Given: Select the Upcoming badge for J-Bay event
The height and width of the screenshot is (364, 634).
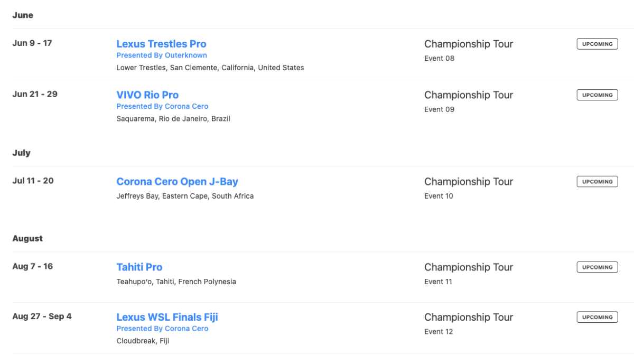Looking at the screenshot, I should point(597,182).
